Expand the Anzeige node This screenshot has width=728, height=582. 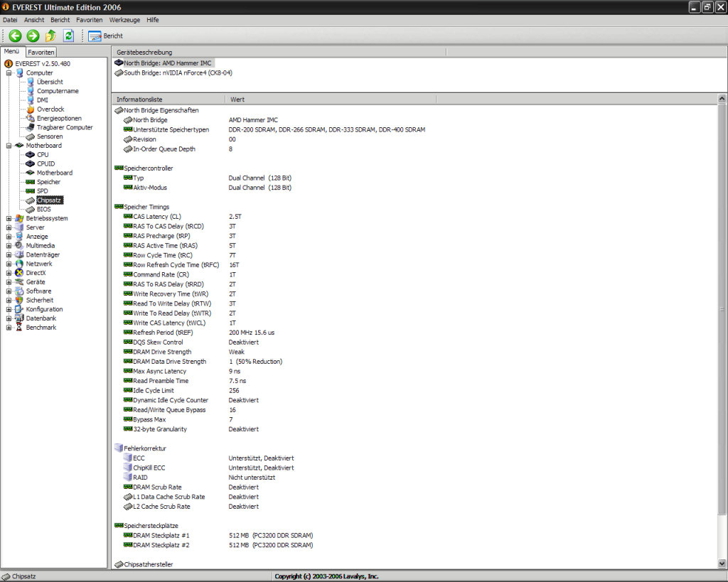click(x=9, y=236)
